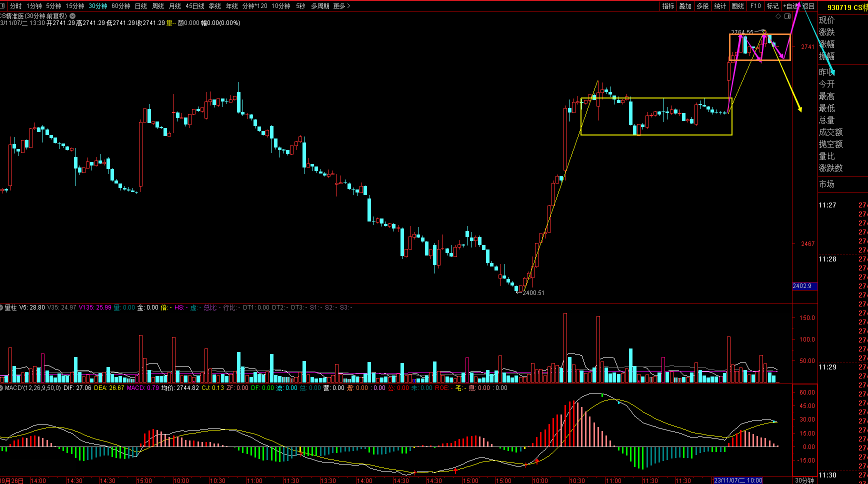
Task: Click the 23/11/07/二 10:00 date marker
Action: 738,480
